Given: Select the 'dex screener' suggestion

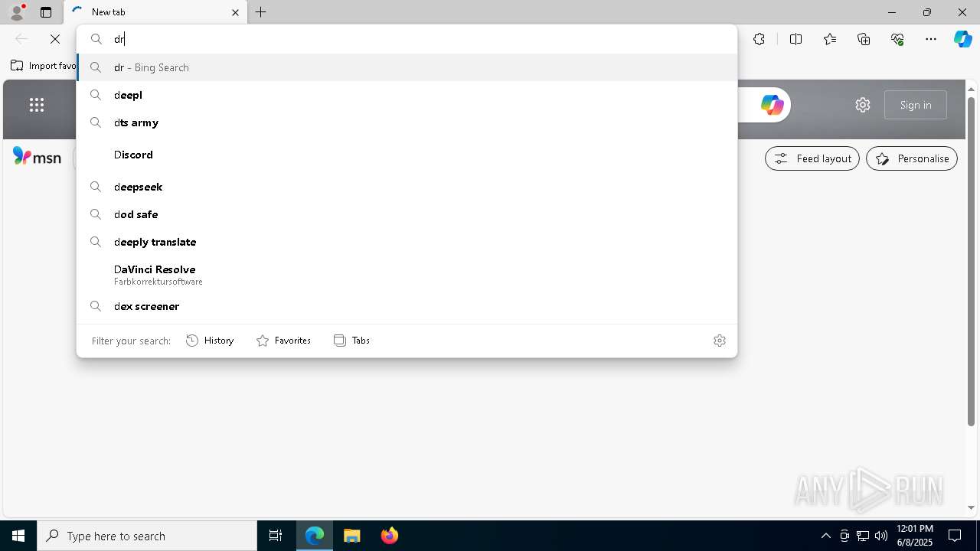Looking at the screenshot, I should click(407, 306).
